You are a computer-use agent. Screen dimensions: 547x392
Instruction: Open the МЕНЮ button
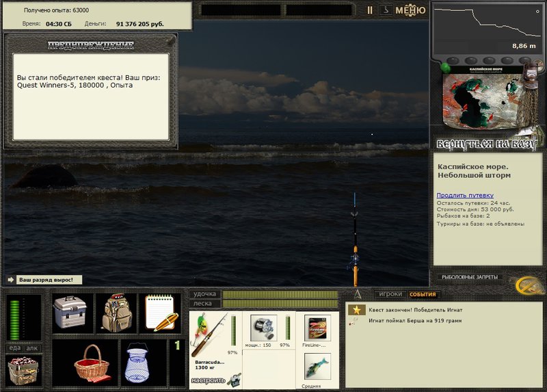tap(410, 10)
